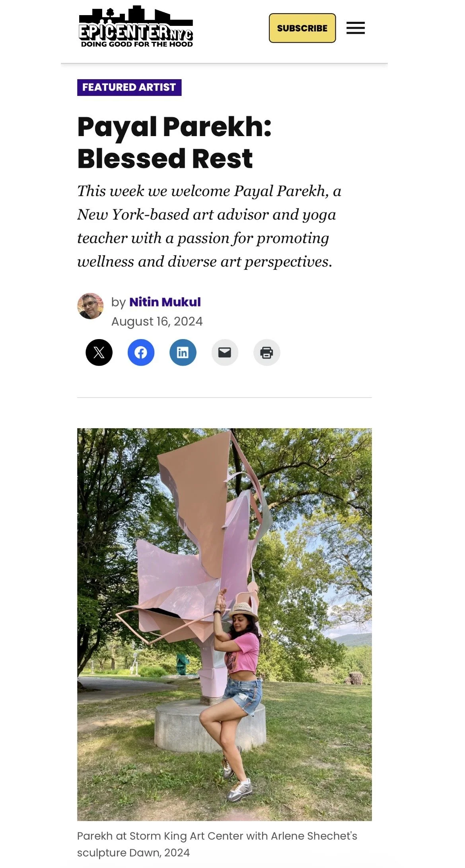Click Nitin Mukul's author avatar

90,306
